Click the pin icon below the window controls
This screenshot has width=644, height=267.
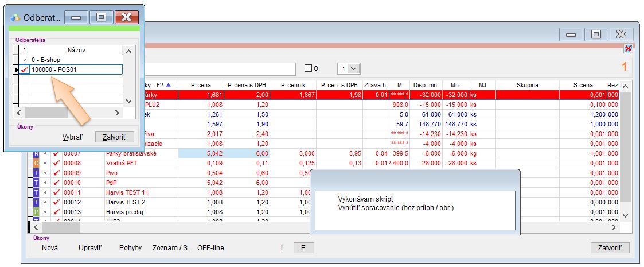pyautogui.click(x=628, y=48)
